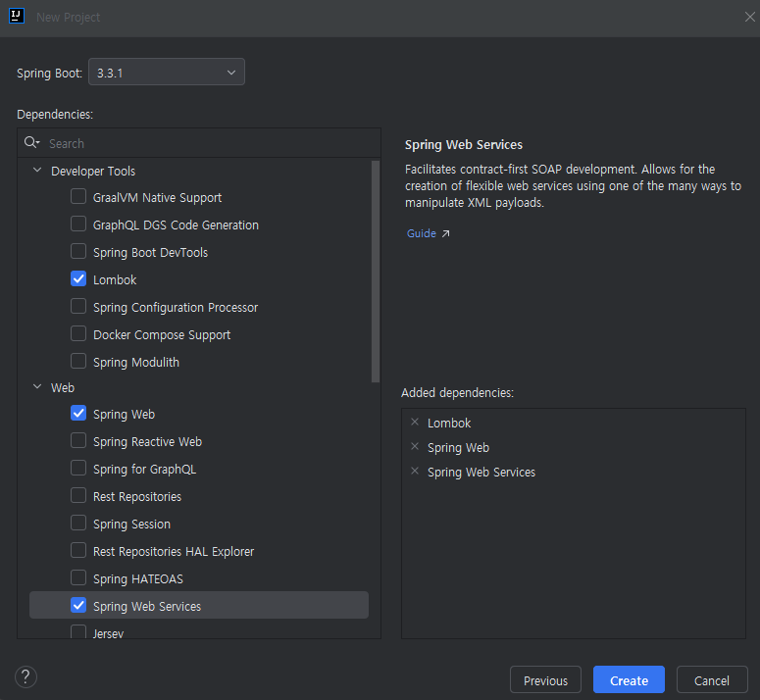The image size is (760, 700).
Task: Enable Spring HATEOAS checkbox
Action: coord(78,577)
